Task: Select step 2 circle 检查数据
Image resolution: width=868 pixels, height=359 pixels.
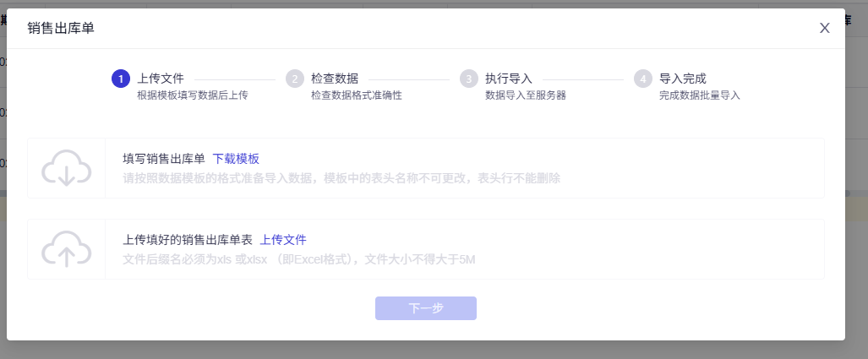Action: 295,79
